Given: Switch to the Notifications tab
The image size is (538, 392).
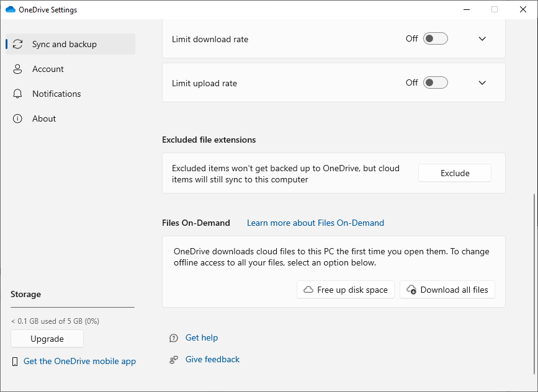Looking at the screenshot, I should 56,94.
